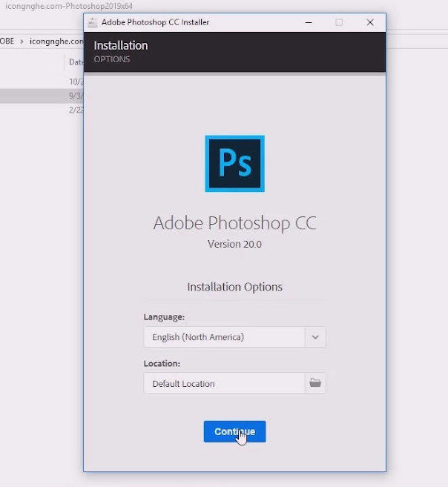Click the 'Version 20.0' text

coord(234,244)
